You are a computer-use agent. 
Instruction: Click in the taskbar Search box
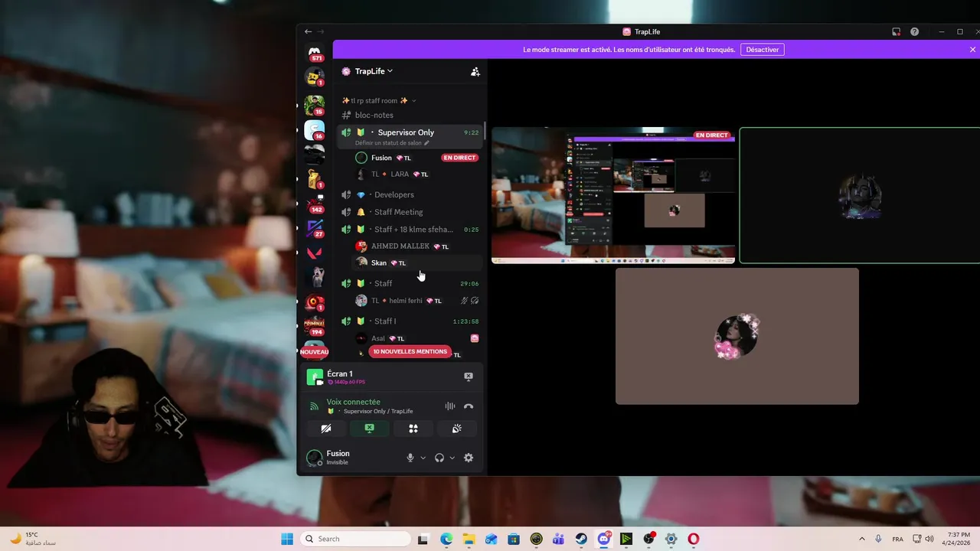pos(355,539)
